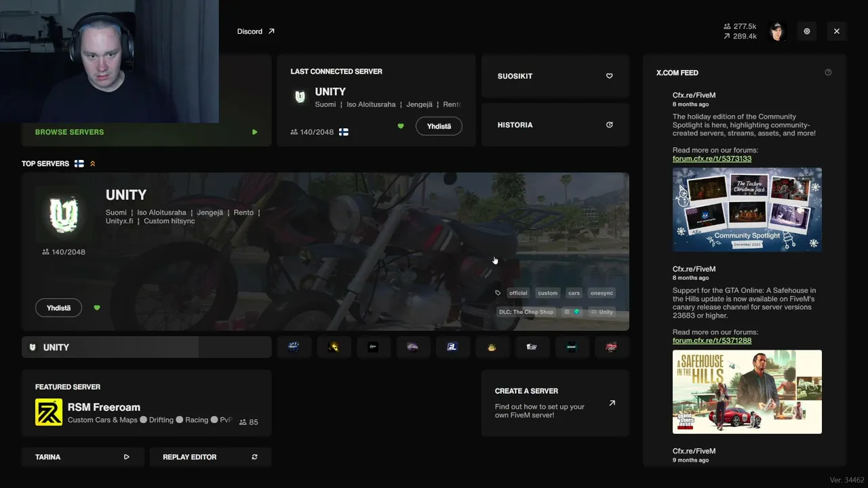Viewport: 868px width, 488px height.
Task: Connect to last server with Yhdistä
Action: coord(439,126)
